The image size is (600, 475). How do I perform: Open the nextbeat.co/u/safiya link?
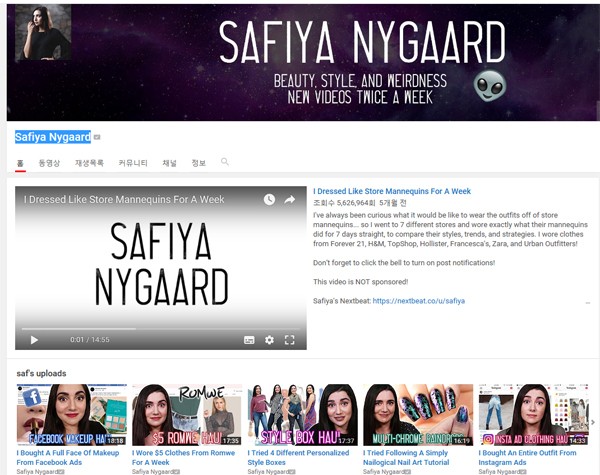pyautogui.click(x=419, y=301)
